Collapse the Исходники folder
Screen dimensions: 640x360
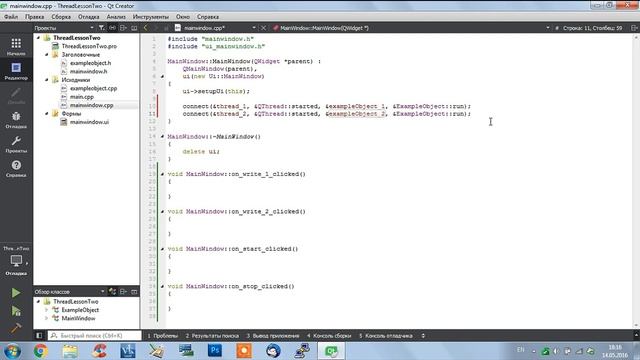click(47, 80)
